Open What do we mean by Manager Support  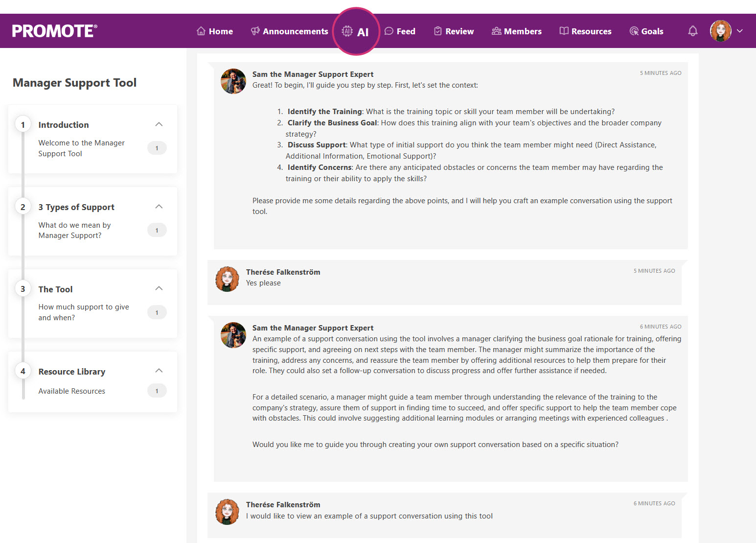(x=75, y=230)
